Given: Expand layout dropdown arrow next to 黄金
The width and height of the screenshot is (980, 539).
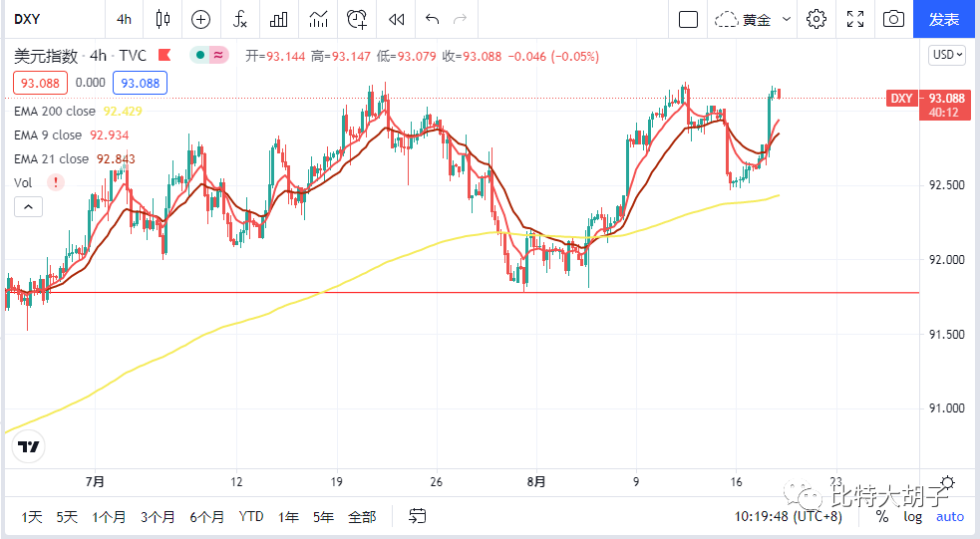Looking at the screenshot, I should pos(787,19).
